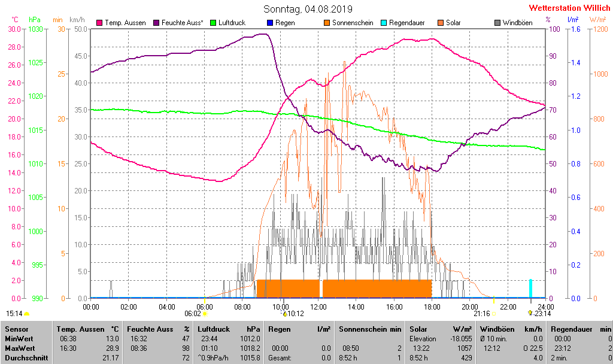
Task: Click the sunrise icon beside 06:02
Action: click(x=205, y=314)
